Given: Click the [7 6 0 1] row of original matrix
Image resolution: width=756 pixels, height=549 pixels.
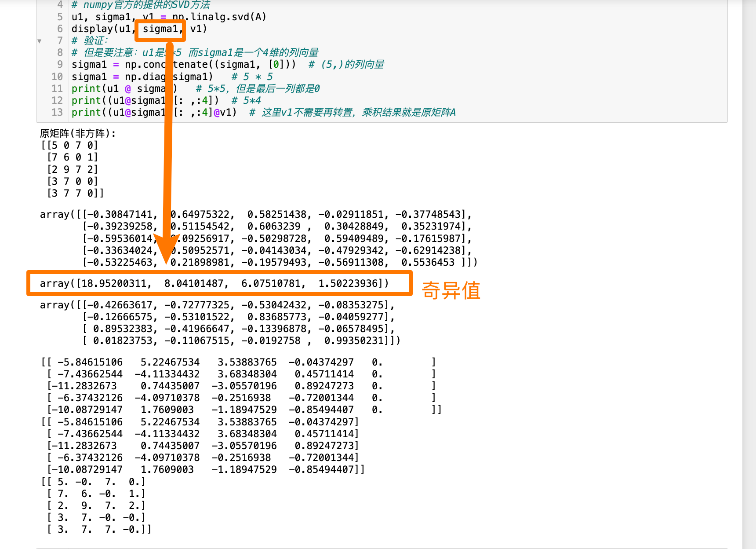Looking at the screenshot, I should pyautogui.click(x=73, y=157).
